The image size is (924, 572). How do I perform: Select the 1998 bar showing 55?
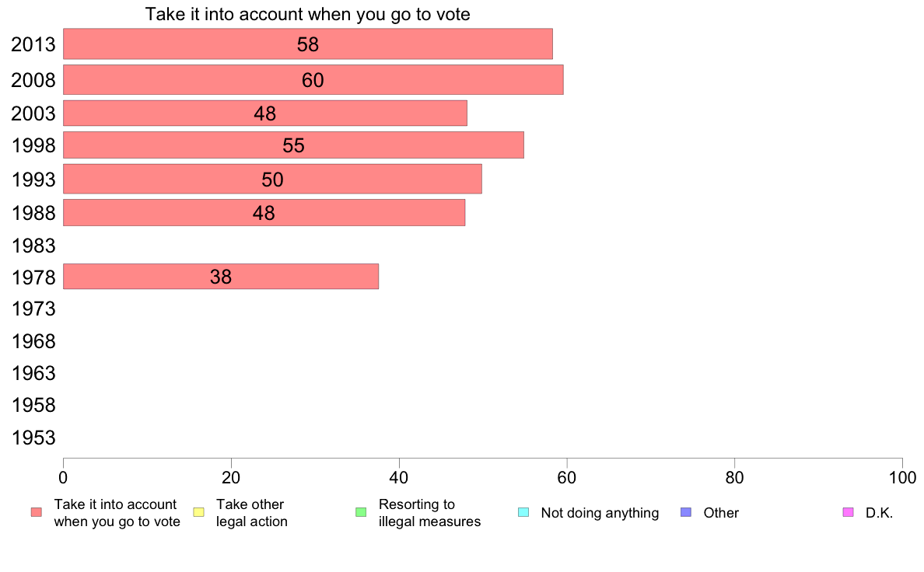tap(293, 145)
